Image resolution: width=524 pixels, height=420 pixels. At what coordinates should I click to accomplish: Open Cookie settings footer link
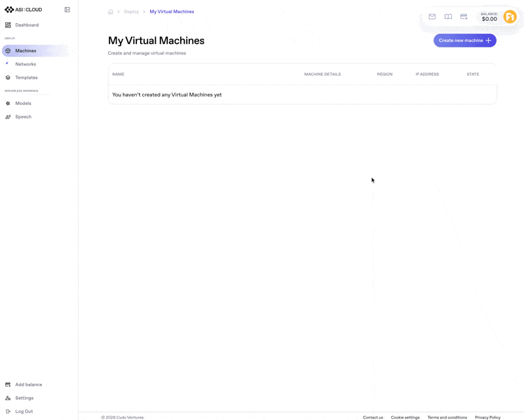(x=405, y=417)
